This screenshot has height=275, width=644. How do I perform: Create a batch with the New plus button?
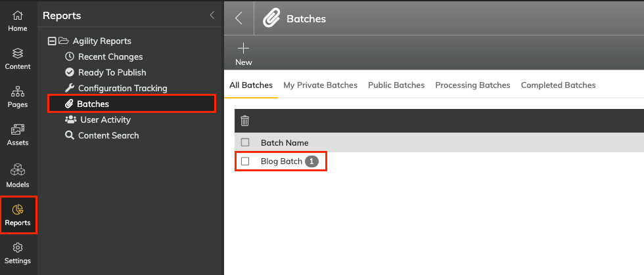tap(244, 54)
